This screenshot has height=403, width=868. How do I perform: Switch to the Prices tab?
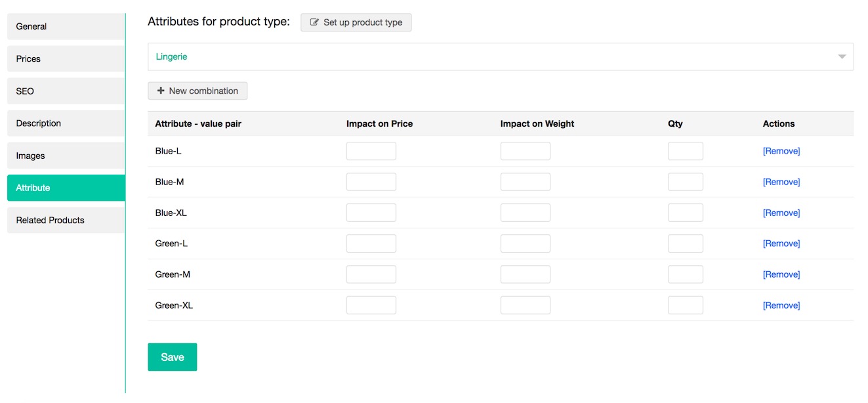[x=66, y=59]
